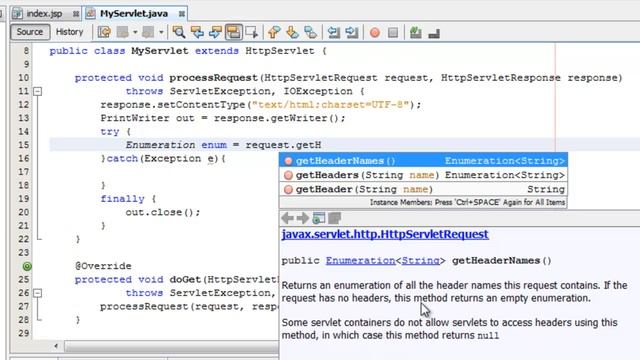The width and height of the screenshot is (640, 360).
Task: Click 'doGet' method name on line 25
Action: 185,280
